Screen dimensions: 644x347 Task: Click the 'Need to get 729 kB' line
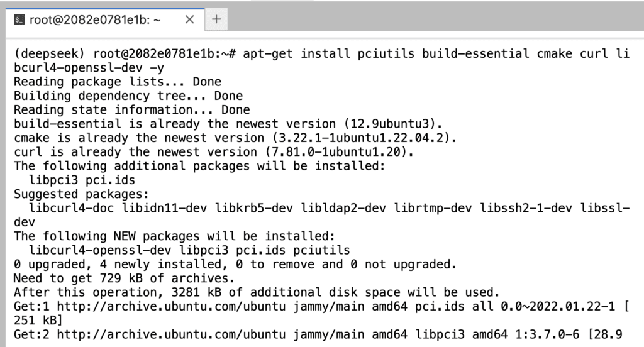click(x=124, y=278)
